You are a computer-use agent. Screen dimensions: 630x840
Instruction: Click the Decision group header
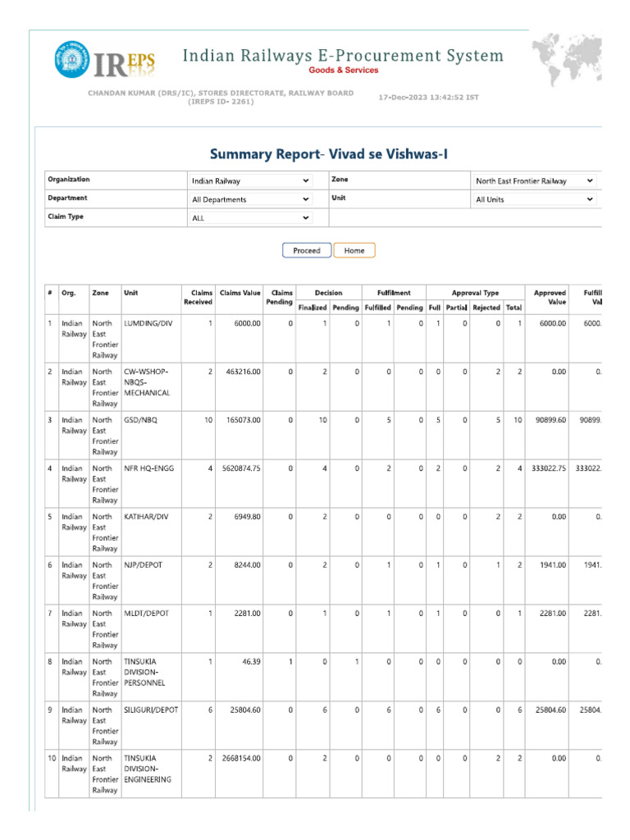coord(328,293)
